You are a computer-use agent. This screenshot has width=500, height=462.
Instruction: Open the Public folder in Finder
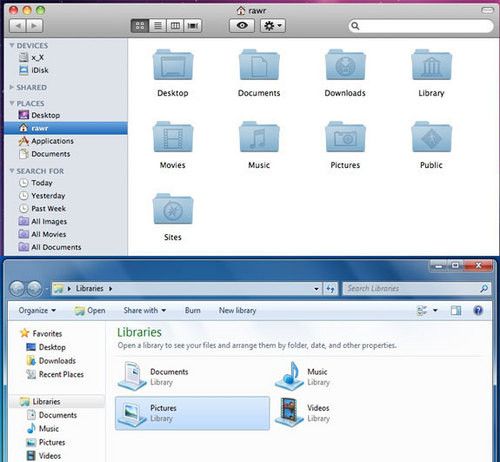point(431,137)
